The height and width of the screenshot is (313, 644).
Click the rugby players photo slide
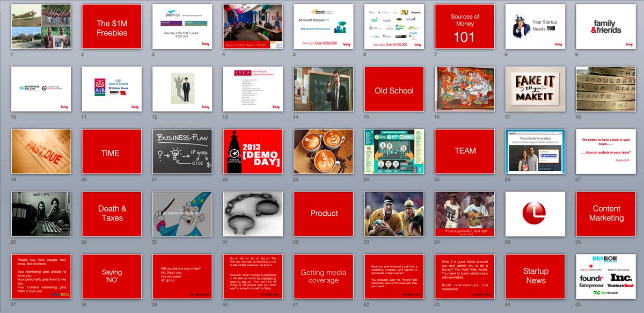coord(394,214)
